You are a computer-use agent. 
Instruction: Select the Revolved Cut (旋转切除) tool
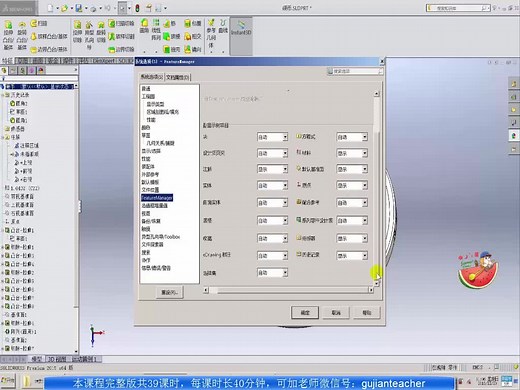coord(101,32)
